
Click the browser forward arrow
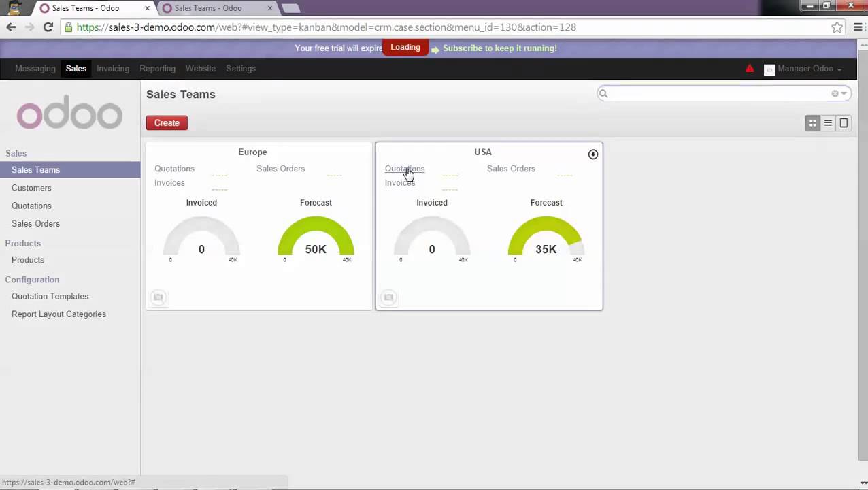pyautogui.click(x=29, y=27)
